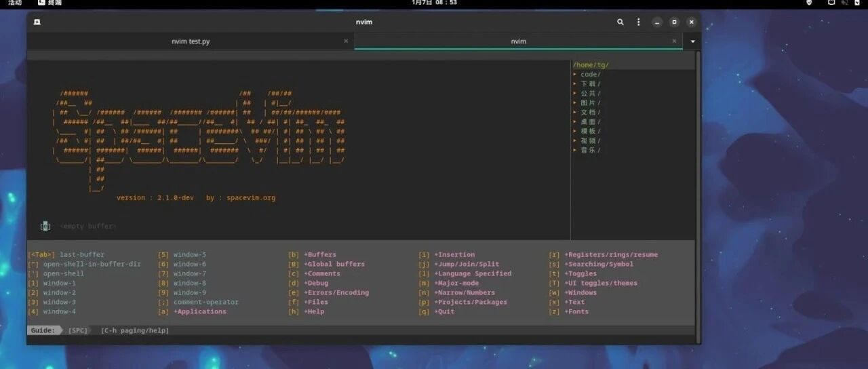Image resolution: width=868 pixels, height=369 pixels.
Task: Click the '[3] window-3' guide entry
Action: [x=52, y=303]
